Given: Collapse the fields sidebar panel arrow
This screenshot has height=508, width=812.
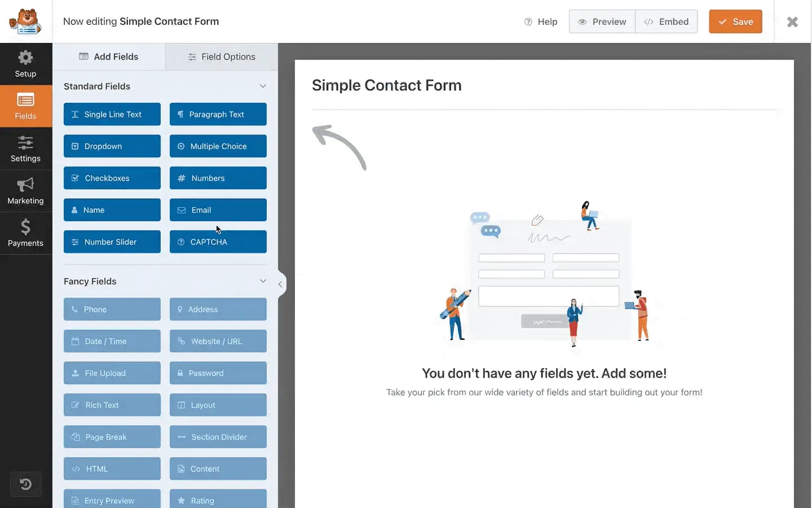Looking at the screenshot, I should [280, 284].
